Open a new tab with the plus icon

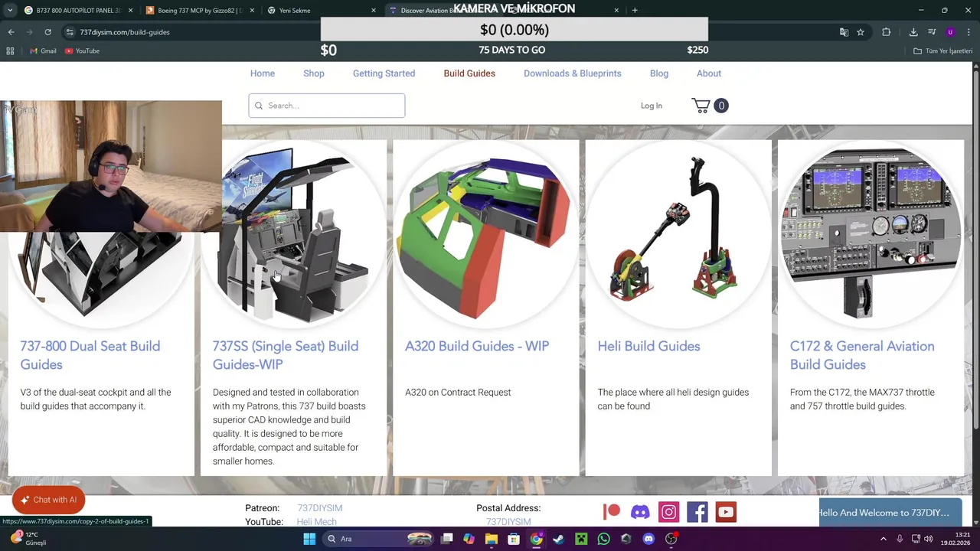(635, 10)
